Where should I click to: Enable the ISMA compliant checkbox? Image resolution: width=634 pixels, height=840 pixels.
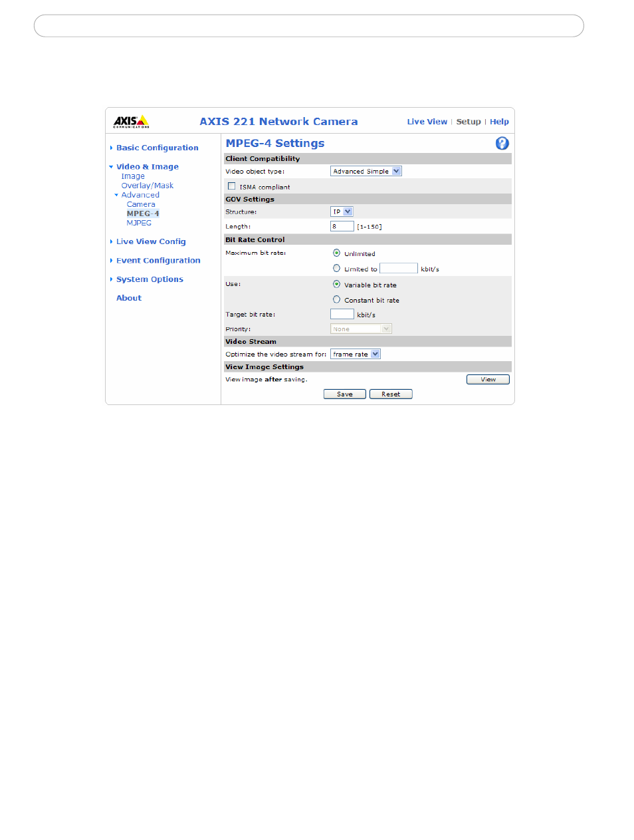(x=231, y=186)
